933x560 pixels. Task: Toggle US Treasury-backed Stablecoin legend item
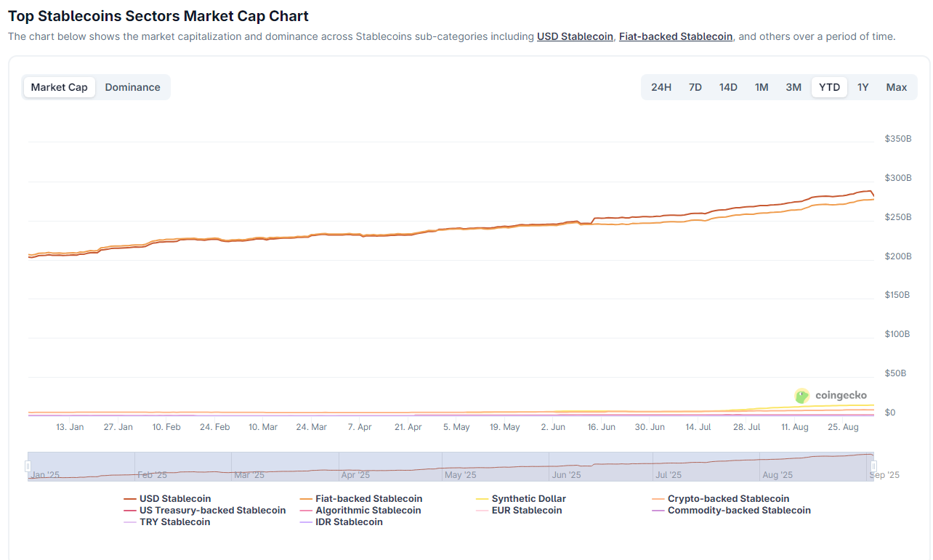[211, 511]
